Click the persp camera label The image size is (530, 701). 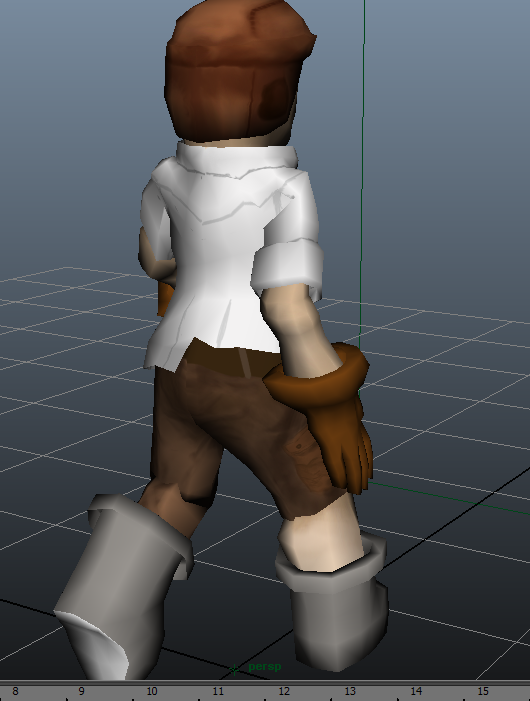(265, 667)
